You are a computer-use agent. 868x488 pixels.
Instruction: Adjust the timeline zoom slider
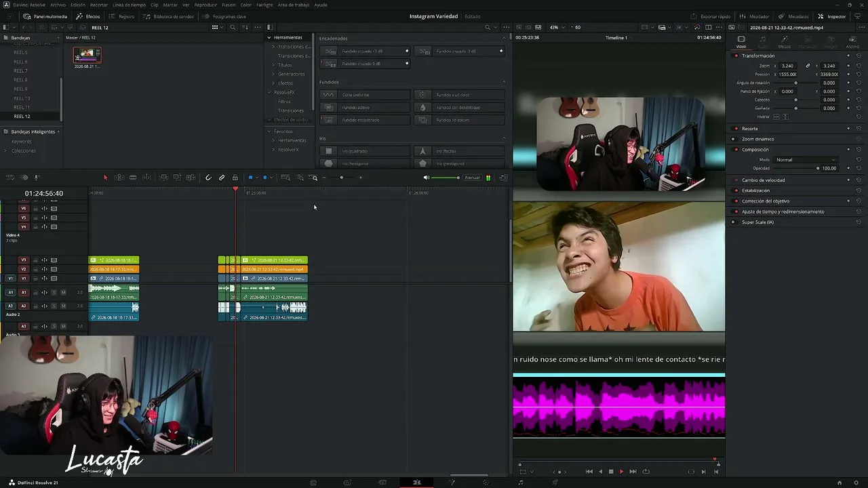point(342,178)
